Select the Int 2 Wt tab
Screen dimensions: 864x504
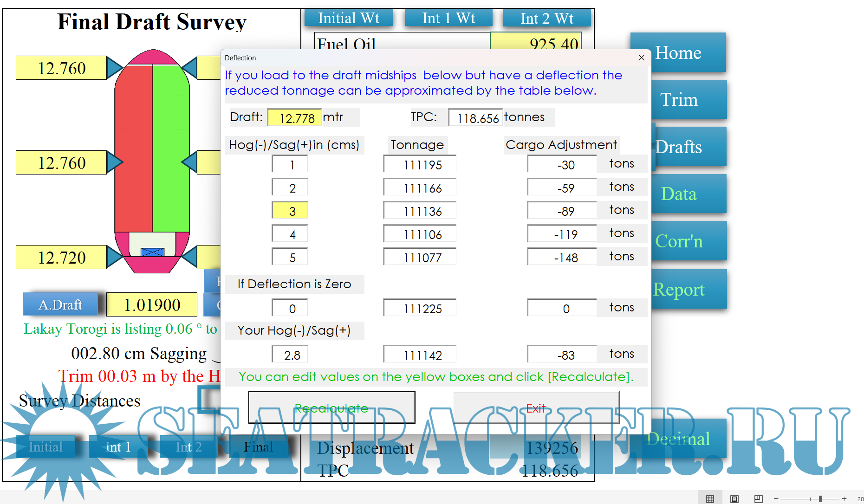546,18
